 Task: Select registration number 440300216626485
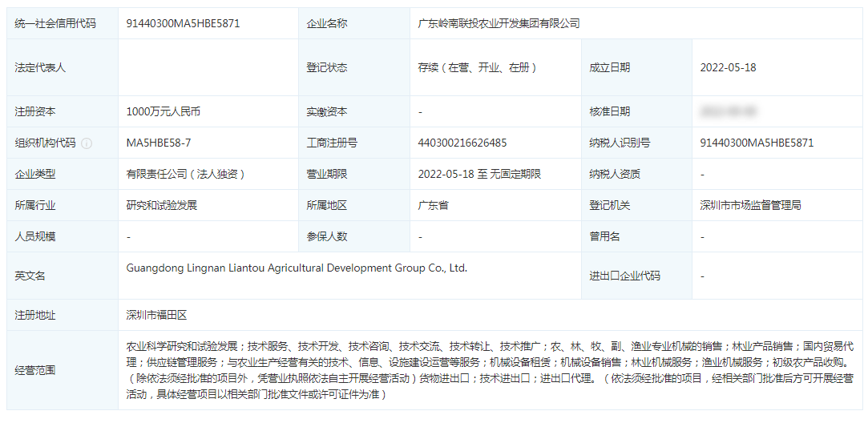(462, 143)
